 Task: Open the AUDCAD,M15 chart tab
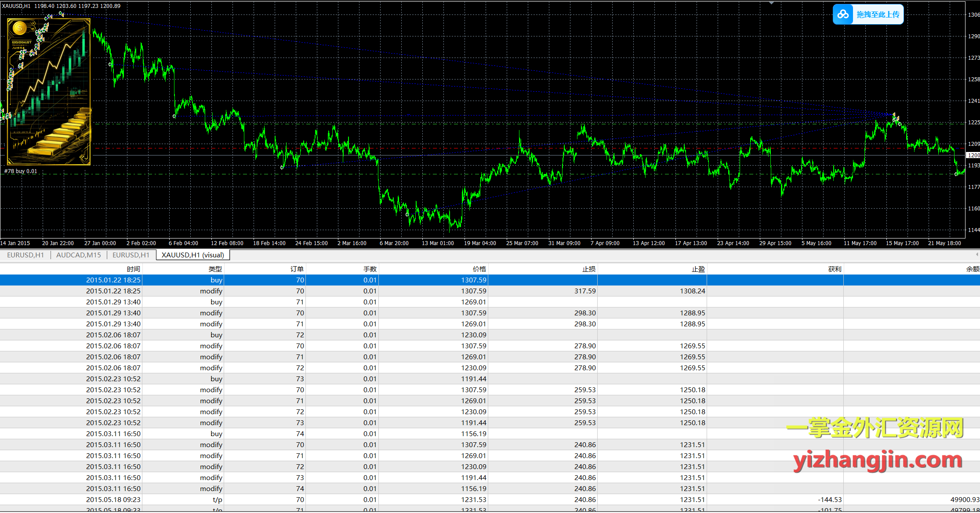[x=79, y=255]
